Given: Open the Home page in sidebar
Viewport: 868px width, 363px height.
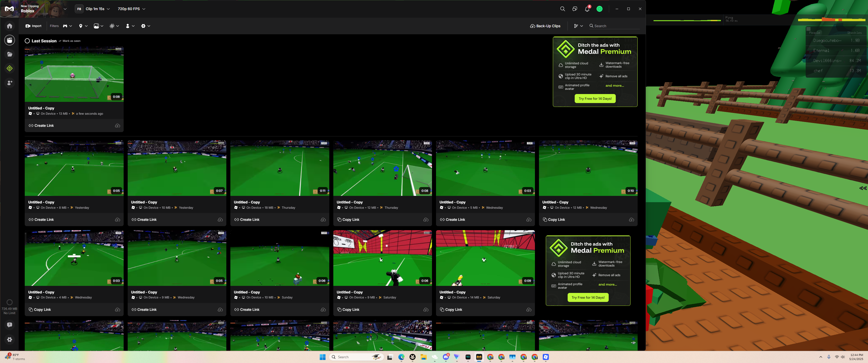Looking at the screenshot, I should point(9,26).
